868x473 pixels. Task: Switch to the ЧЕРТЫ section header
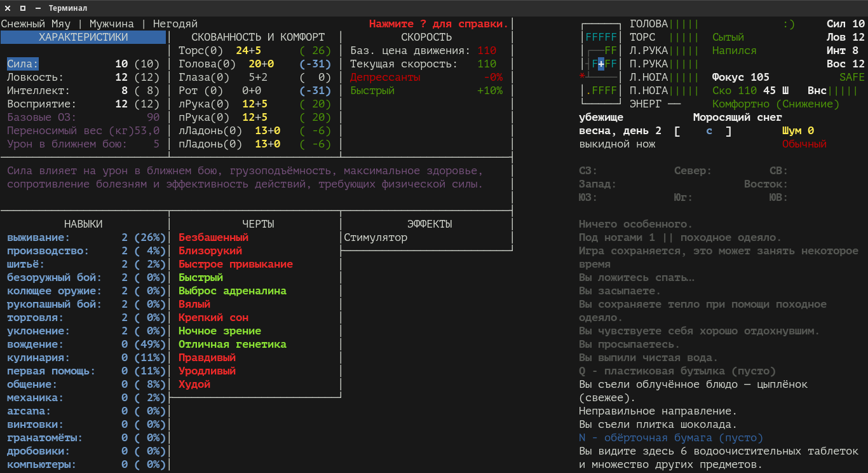(x=258, y=224)
